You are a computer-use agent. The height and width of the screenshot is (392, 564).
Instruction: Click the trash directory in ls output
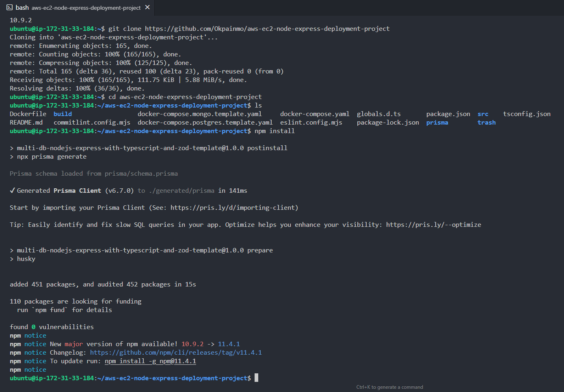click(486, 123)
